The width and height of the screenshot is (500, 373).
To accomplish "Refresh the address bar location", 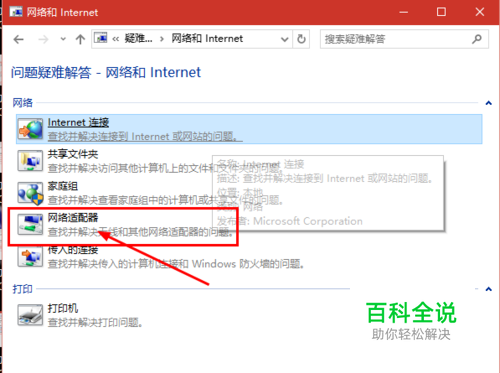I will (x=301, y=39).
